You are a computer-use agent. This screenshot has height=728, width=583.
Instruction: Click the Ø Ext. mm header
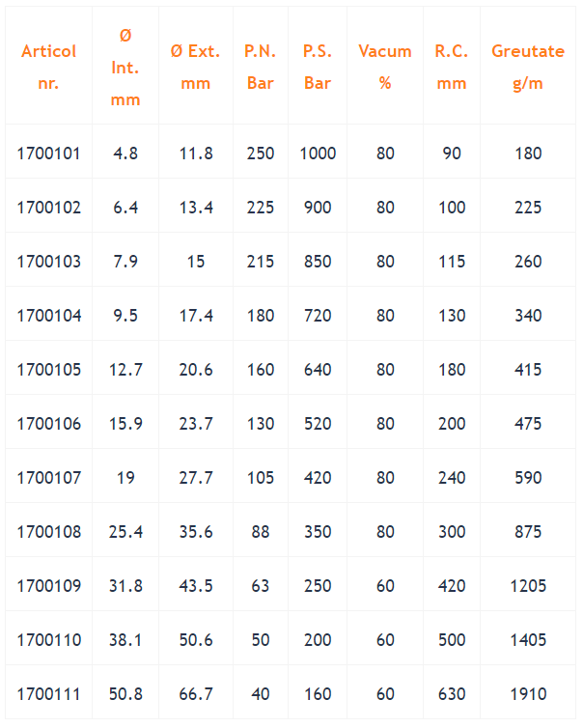[195, 67]
